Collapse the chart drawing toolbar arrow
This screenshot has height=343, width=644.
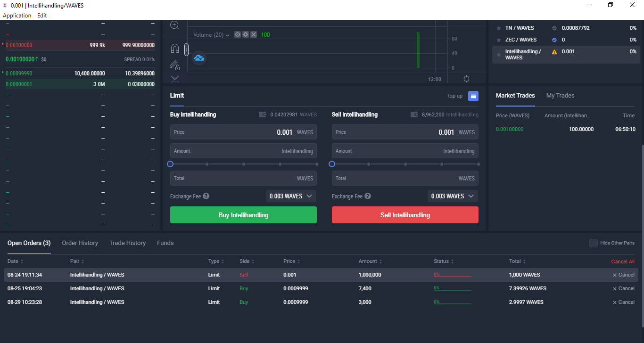(x=186, y=49)
